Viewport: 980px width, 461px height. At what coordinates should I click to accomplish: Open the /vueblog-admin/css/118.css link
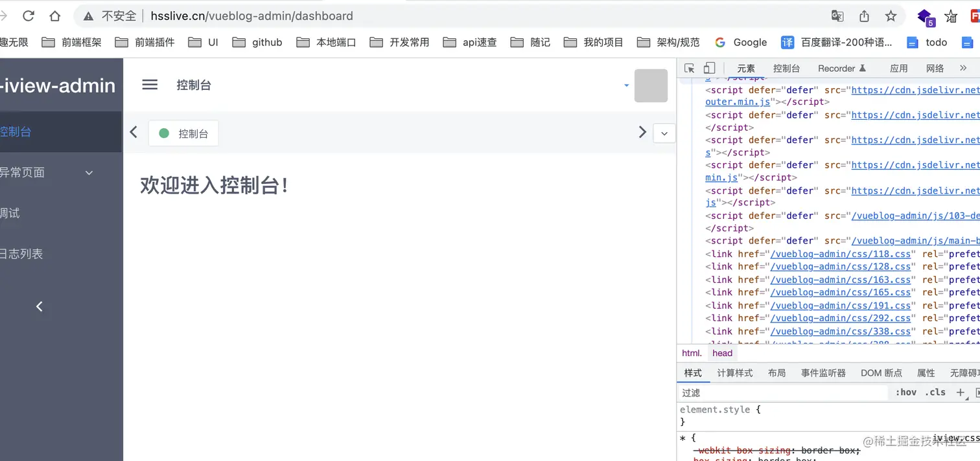click(x=841, y=254)
